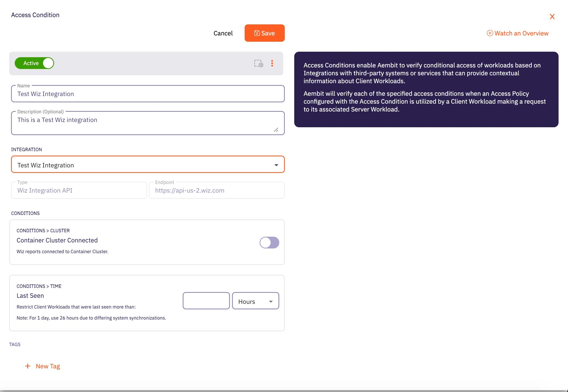Switch to the Conditions Cluster section
Screen dimensions: 568x392
43,230
